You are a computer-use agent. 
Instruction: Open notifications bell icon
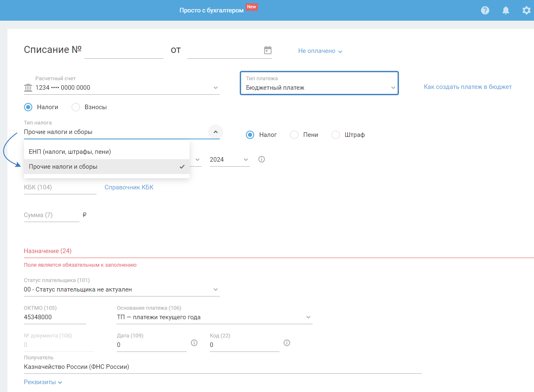point(506,10)
